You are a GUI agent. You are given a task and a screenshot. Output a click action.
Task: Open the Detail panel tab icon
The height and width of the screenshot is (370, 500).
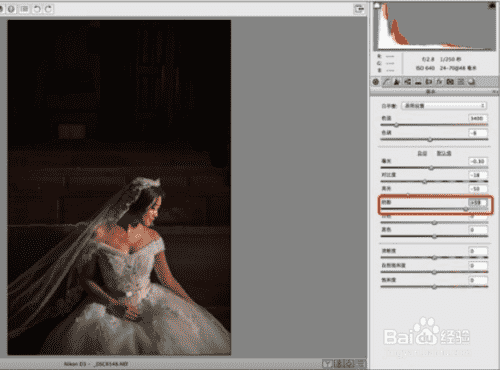397,82
